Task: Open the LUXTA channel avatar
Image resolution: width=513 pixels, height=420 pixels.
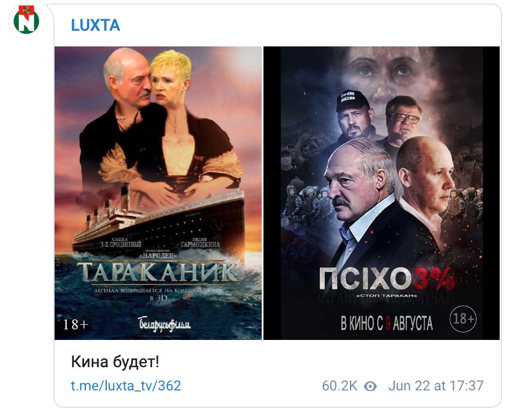Action: 26,21
